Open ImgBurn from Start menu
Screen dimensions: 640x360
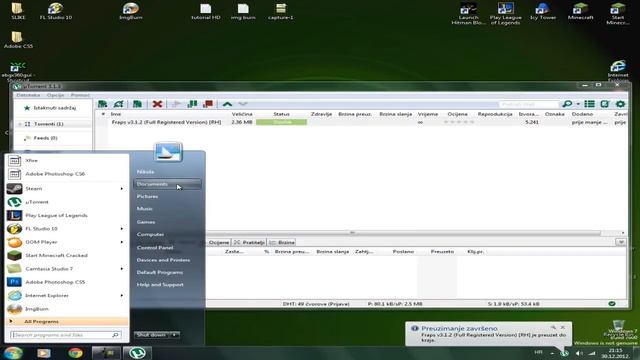click(x=37, y=309)
